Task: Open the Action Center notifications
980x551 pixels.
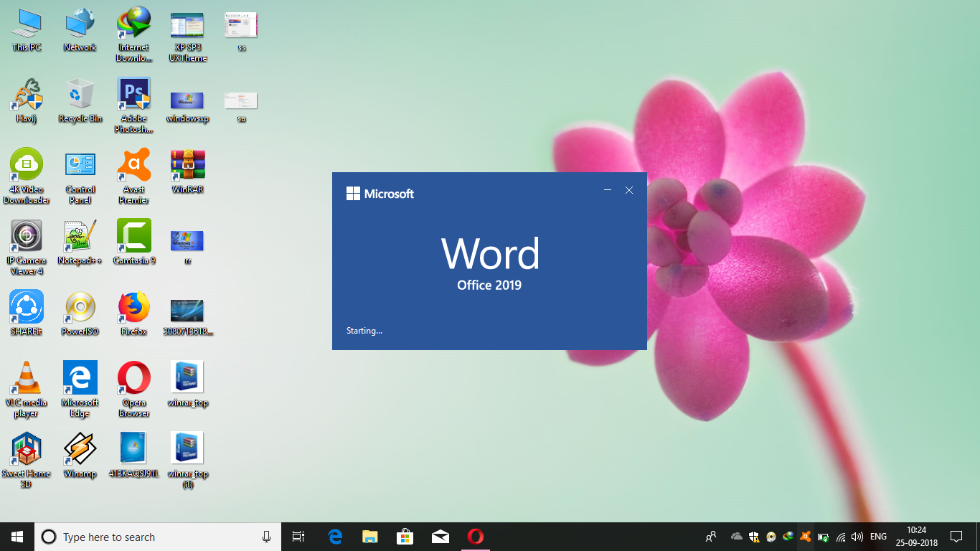Action: [956, 537]
